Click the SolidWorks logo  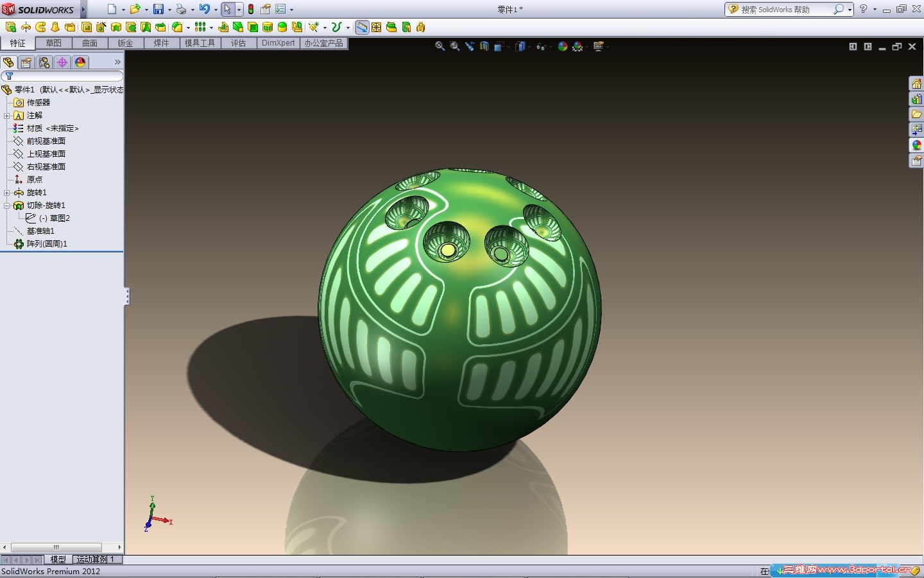tap(38, 9)
